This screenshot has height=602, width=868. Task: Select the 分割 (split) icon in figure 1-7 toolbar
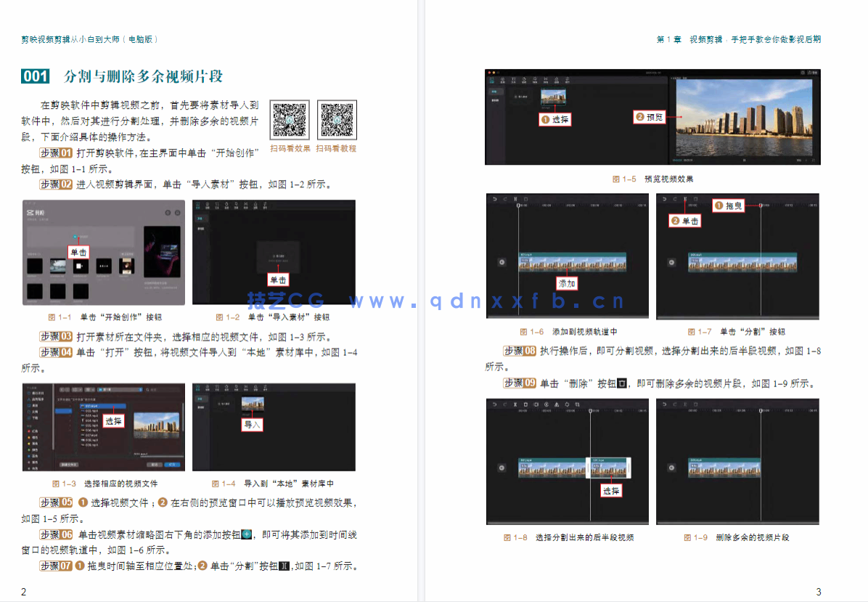click(685, 200)
